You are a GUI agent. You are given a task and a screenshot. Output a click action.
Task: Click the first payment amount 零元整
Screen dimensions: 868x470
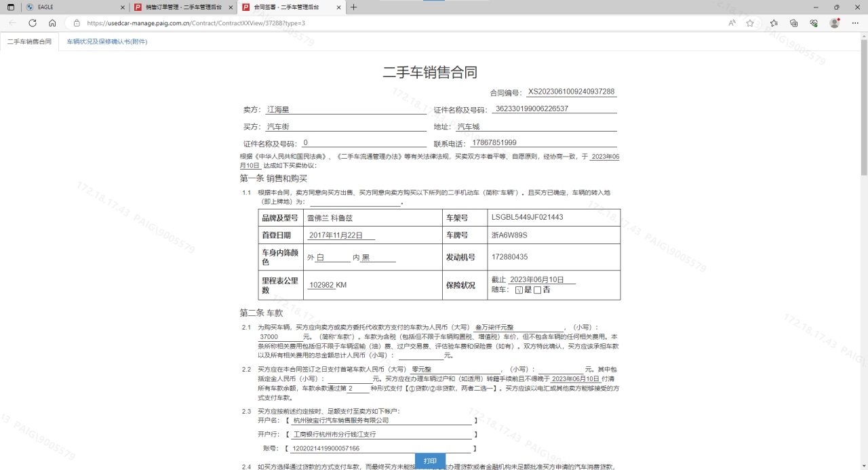[421, 369]
